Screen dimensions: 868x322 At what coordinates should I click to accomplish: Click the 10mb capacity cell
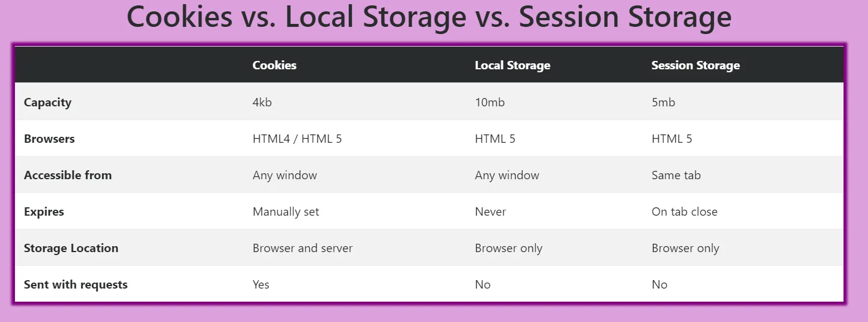489,102
